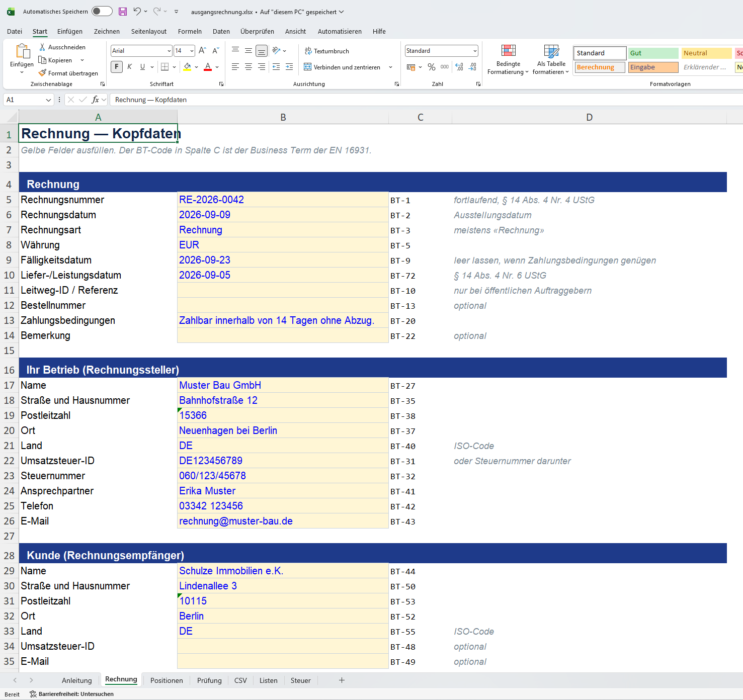The image size is (743, 700).
Task: Switch to the Positionen sheet tab
Action: (x=167, y=680)
